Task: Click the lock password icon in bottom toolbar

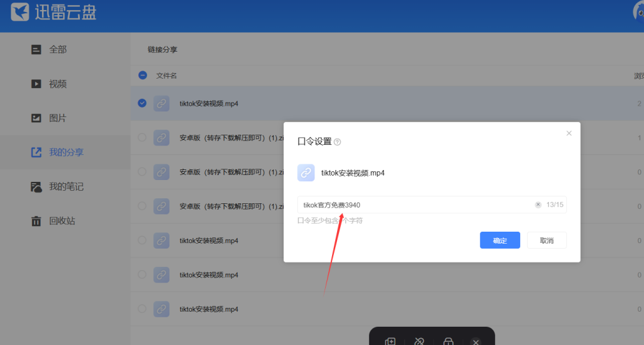Action: click(x=448, y=341)
